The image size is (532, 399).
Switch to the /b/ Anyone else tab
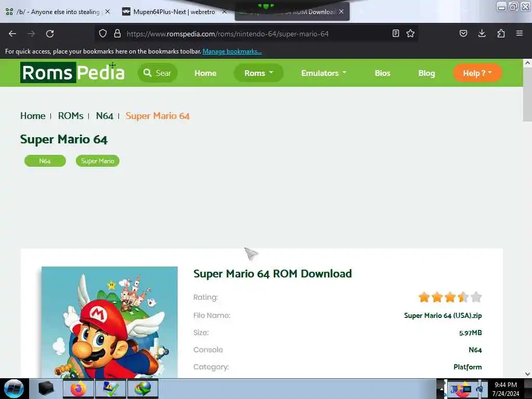pyautogui.click(x=58, y=12)
